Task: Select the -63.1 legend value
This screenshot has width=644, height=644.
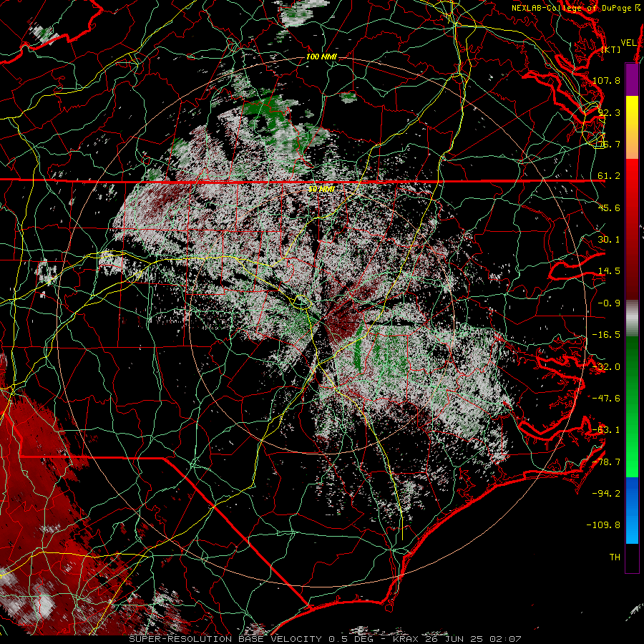Action: (x=606, y=430)
